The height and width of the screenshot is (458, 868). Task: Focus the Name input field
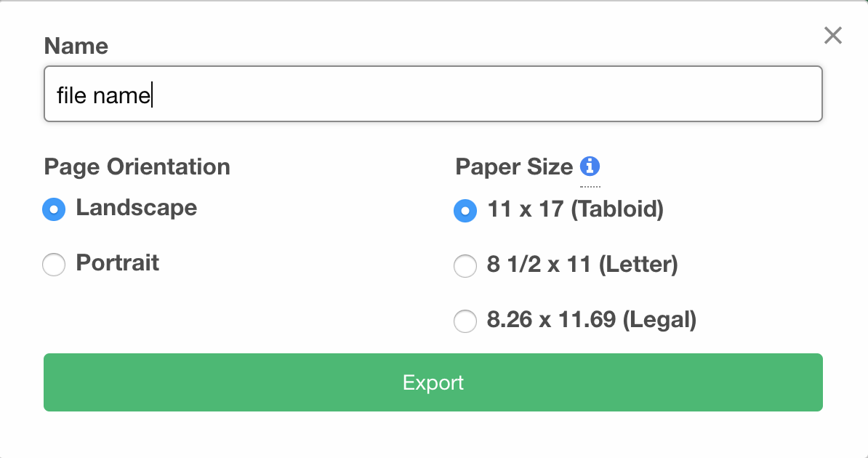pos(433,94)
